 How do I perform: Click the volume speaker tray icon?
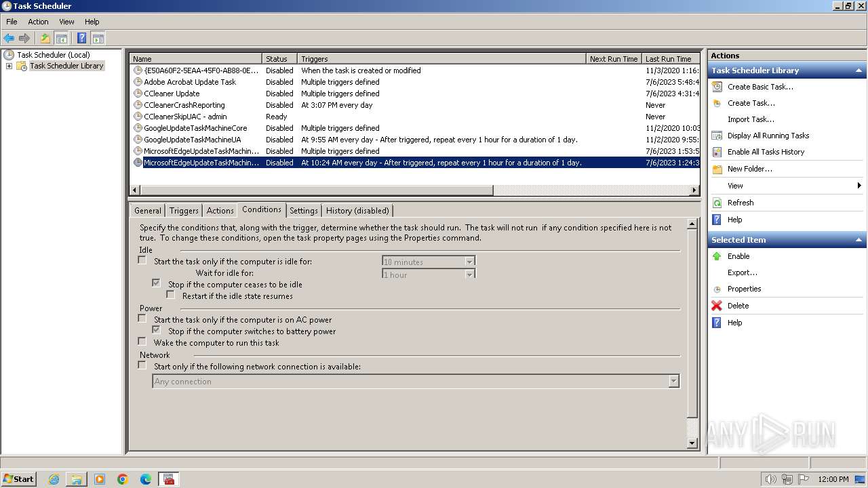(x=770, y=479)
